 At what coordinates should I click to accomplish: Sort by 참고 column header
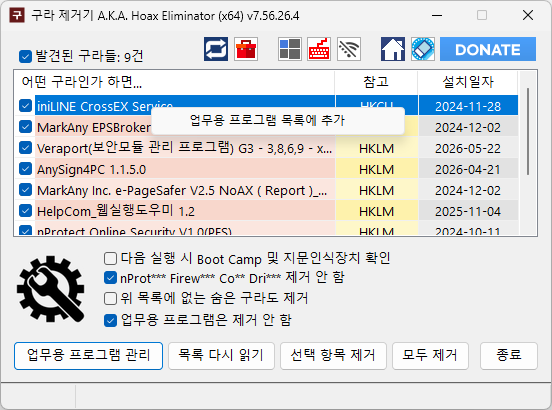coord(376,82)
